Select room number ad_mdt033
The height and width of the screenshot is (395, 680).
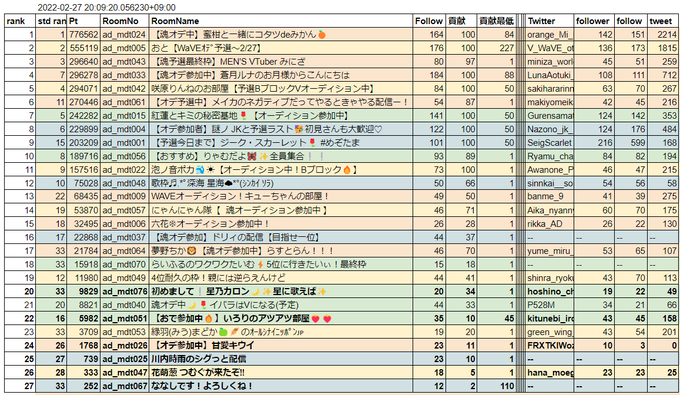click(x=124, y=75)
